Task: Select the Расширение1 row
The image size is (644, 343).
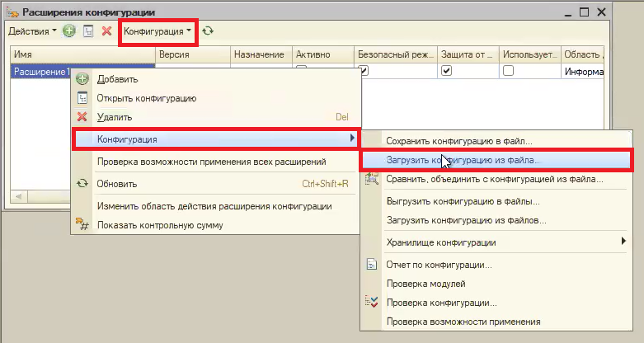Action: 41,72
